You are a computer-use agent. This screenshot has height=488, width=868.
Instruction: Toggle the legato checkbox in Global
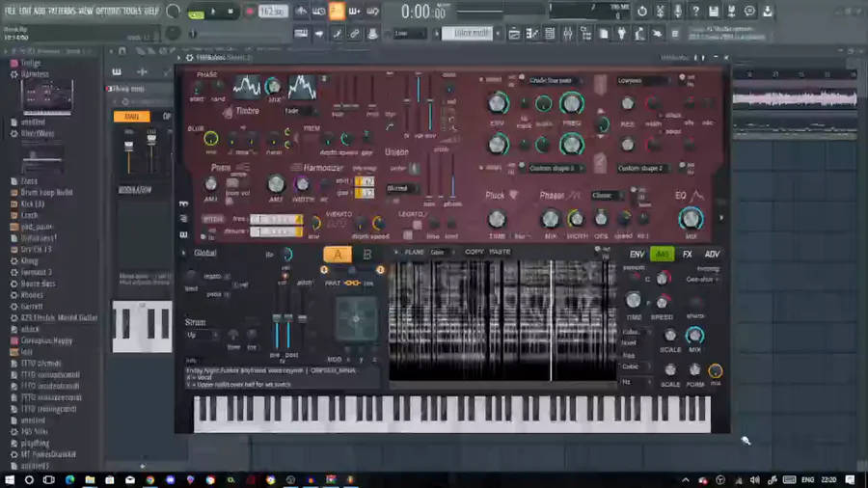coord(227,276)
